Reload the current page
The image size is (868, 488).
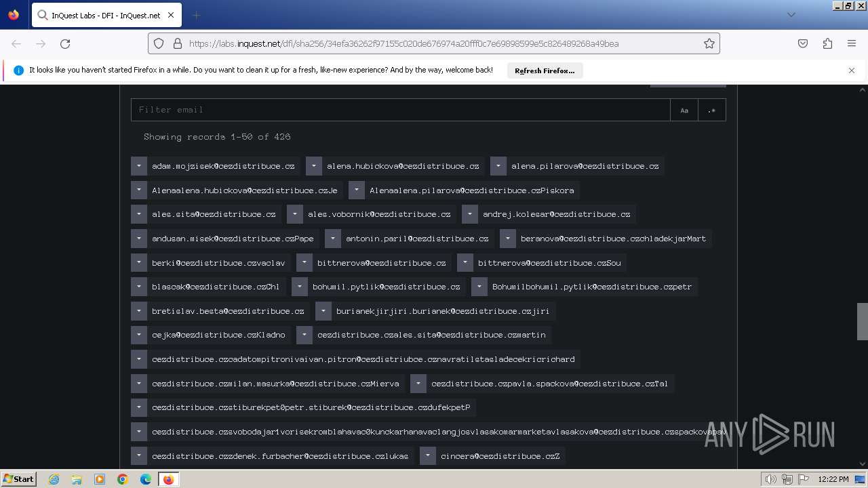(65, 43)
